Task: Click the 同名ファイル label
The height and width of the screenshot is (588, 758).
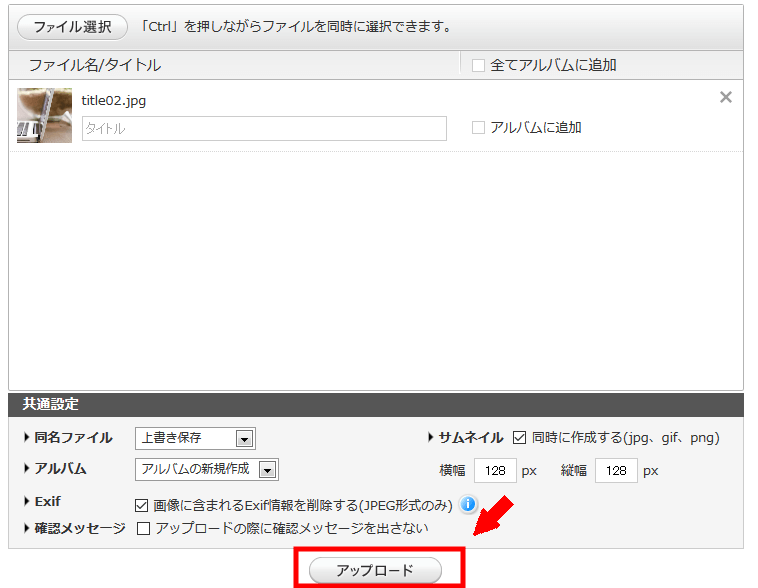Action: [x=73, y=438]
